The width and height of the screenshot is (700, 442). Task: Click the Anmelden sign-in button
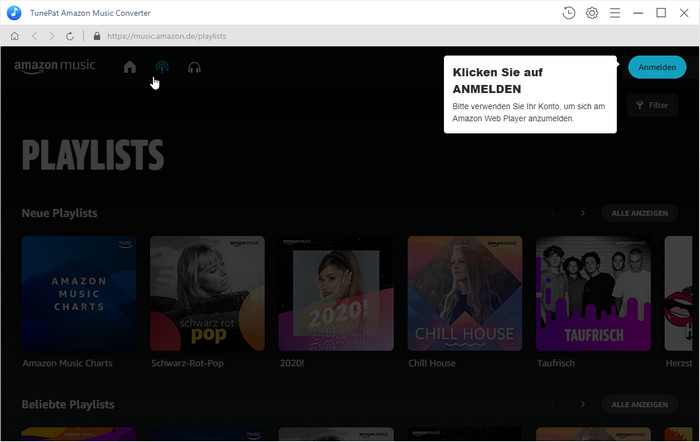[x=657, y=67]
